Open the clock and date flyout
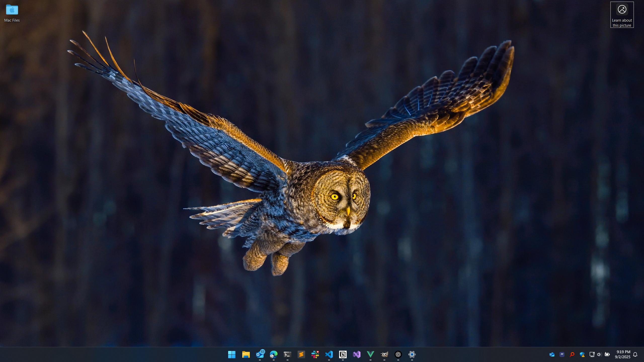Screen dimensions: 644x362 [x=623, y=354]
